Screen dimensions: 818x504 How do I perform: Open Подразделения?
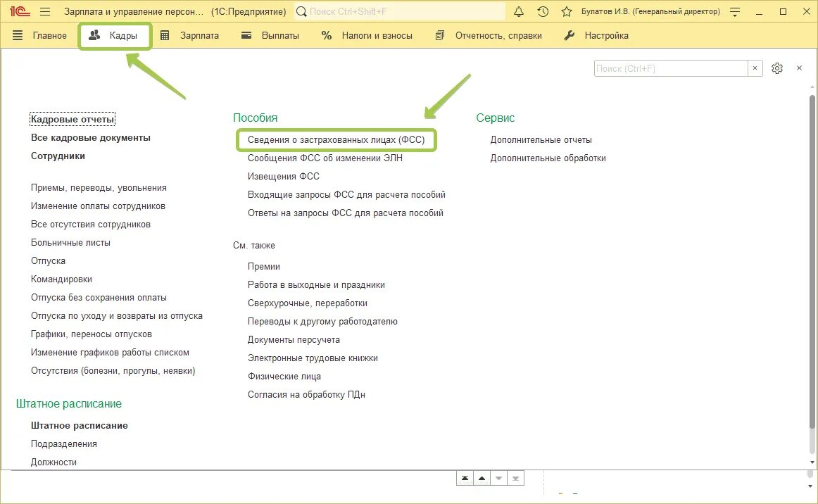pyautogui.click(x=63, y=444)
